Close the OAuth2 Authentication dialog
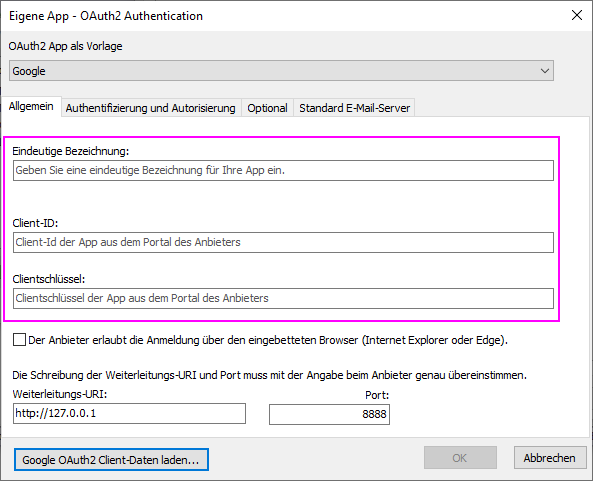593x481 pixels. [577, 16]
